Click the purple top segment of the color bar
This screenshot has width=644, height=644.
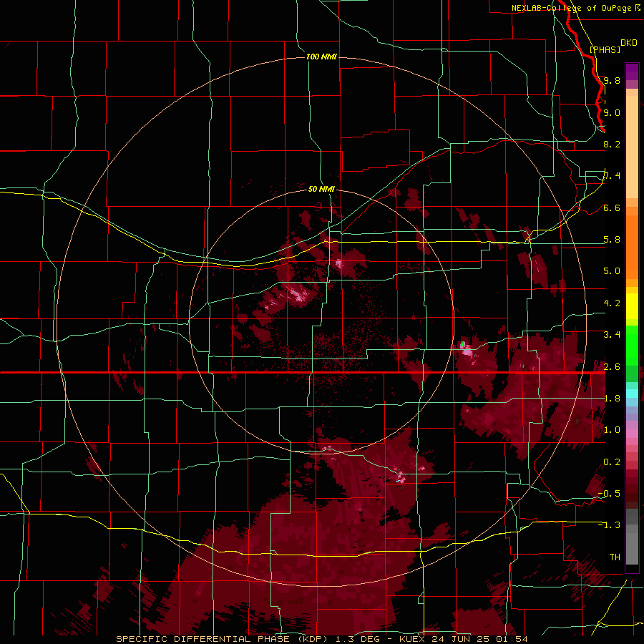632,72
